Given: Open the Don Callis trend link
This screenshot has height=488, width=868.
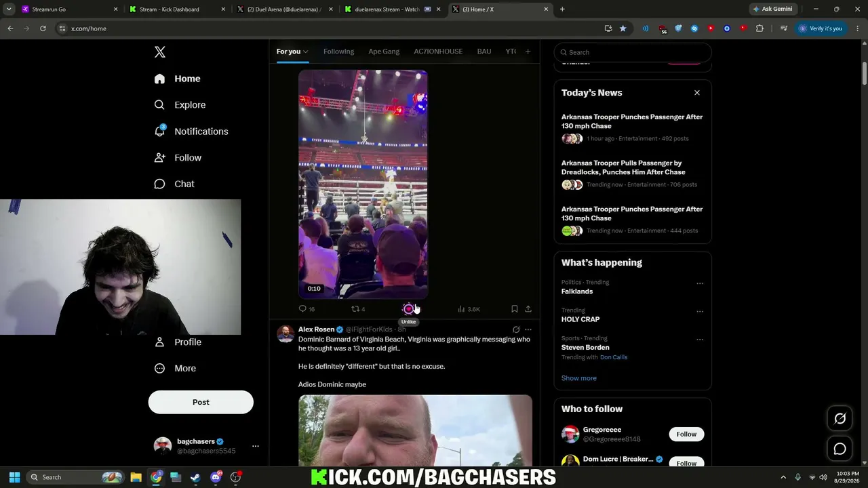Looking at the screenshot, I should [x=614, y=357].
